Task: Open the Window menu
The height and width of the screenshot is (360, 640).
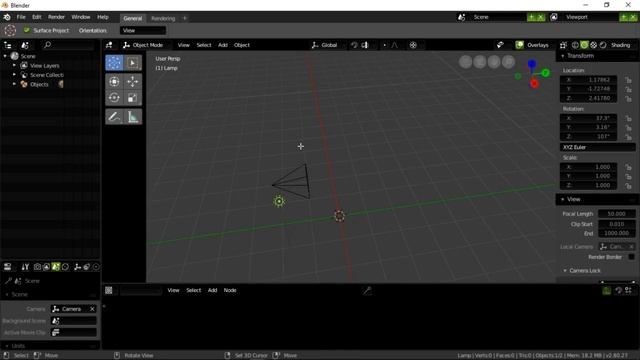Action: coord(80,17)
